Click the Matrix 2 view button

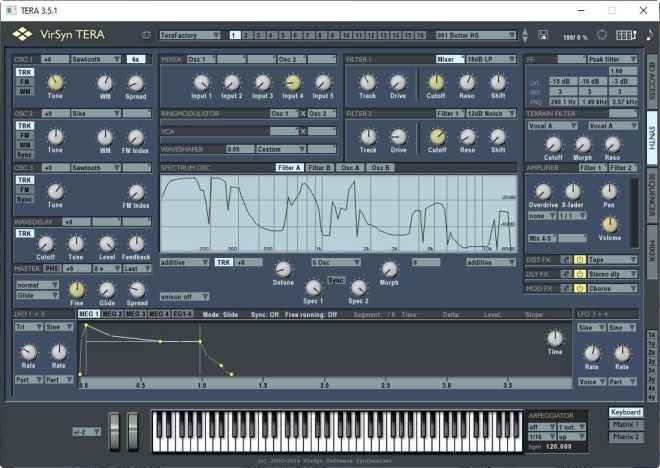(625, 437)
